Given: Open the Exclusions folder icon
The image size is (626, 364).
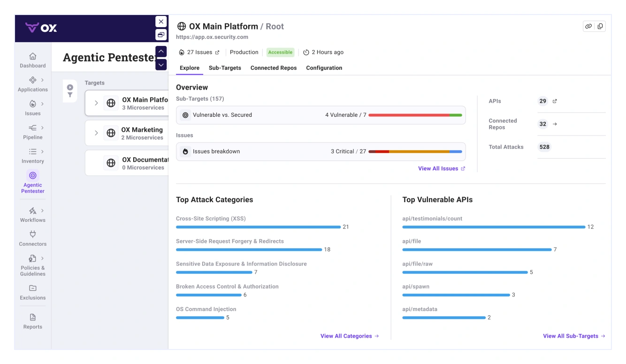Looking at the screenshot, I should (32, 288).
